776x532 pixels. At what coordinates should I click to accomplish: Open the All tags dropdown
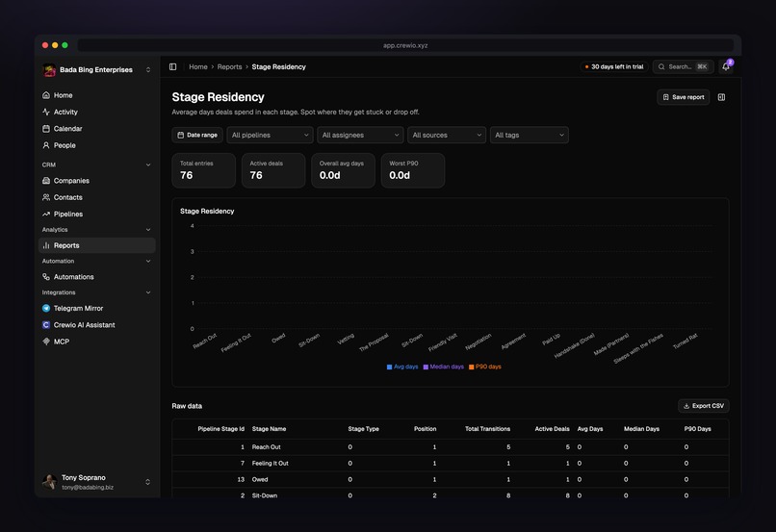529,135
